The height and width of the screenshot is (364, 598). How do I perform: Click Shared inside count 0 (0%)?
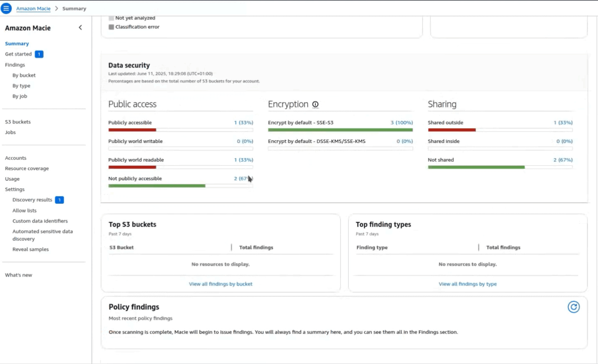564,141
